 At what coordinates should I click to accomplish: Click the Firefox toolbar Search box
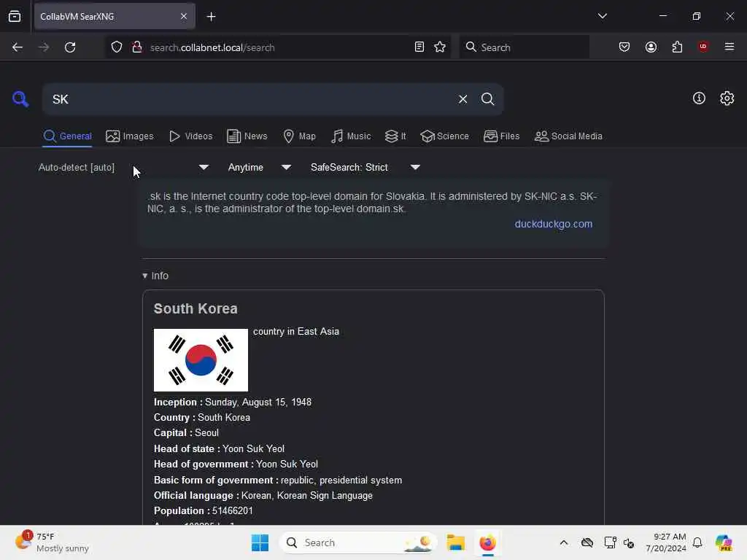pos(524,47)
